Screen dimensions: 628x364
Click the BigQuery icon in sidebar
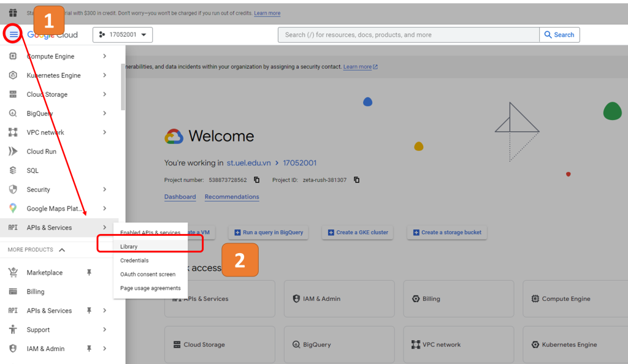[x=13, y=113]
